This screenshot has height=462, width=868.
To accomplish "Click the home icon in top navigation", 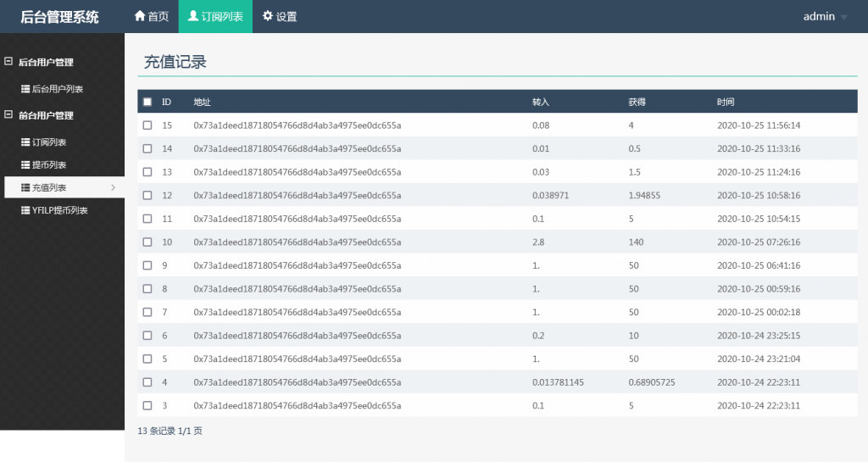I will [x=140, y=16].
